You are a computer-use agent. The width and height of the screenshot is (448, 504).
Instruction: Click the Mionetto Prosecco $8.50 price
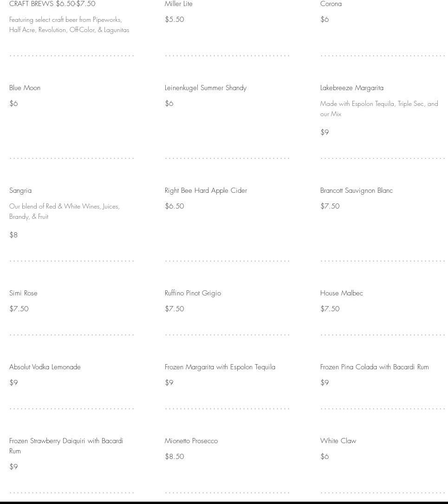point(175,457)
